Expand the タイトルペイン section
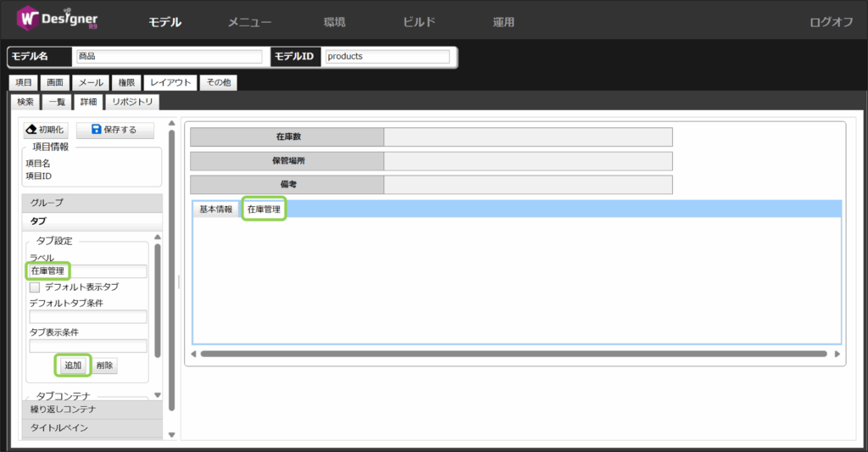The height and width of the screenshot is (452, 868). 92,427
